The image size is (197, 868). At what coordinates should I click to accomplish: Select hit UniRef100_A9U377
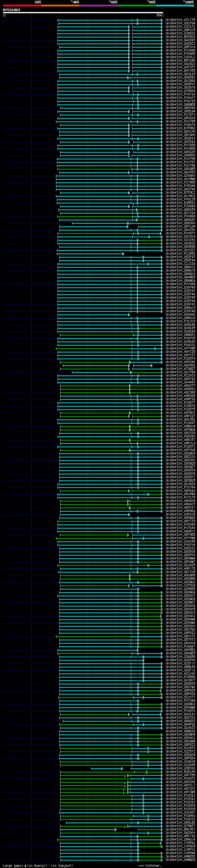(180, 386)
